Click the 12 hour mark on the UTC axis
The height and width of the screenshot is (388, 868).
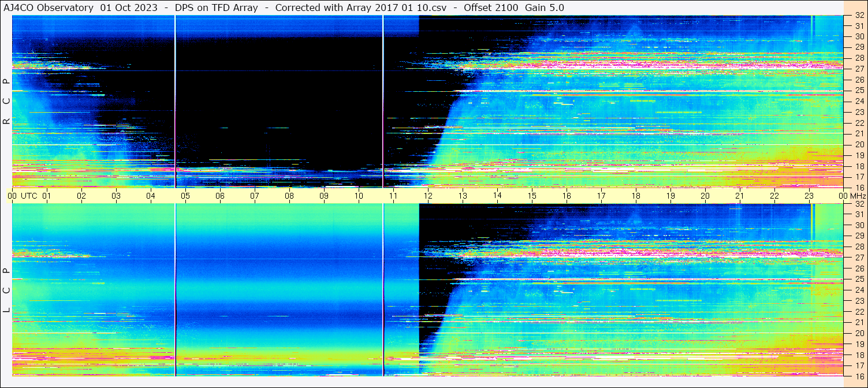[428, 196]
